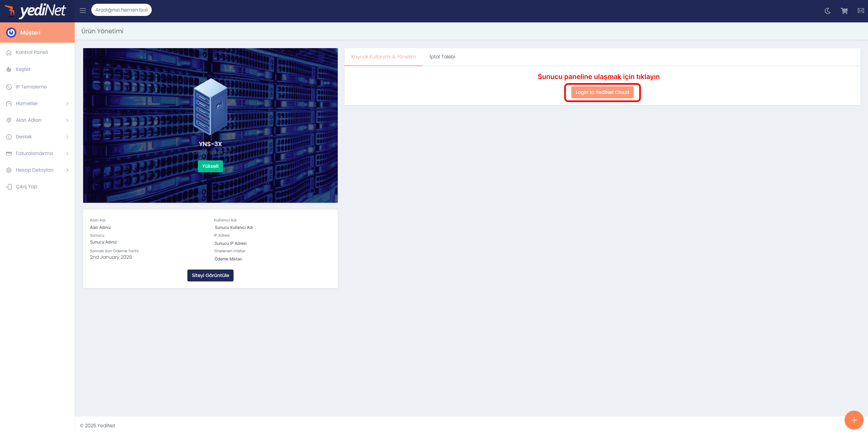Screen dimensions: 868x433
Task: Select the Kaynak Kullanımı & Yönetim tab
Action: (x=383, y=57)
